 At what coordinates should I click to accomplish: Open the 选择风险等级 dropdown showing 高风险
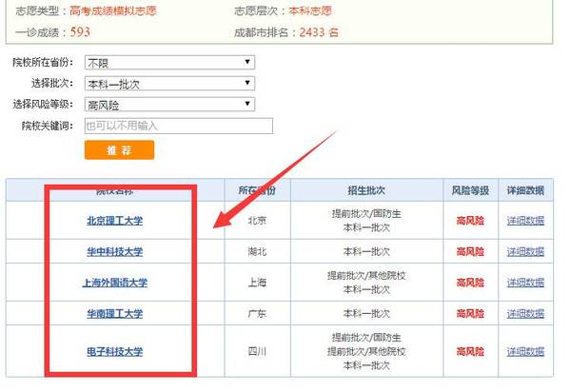(169, 105)
